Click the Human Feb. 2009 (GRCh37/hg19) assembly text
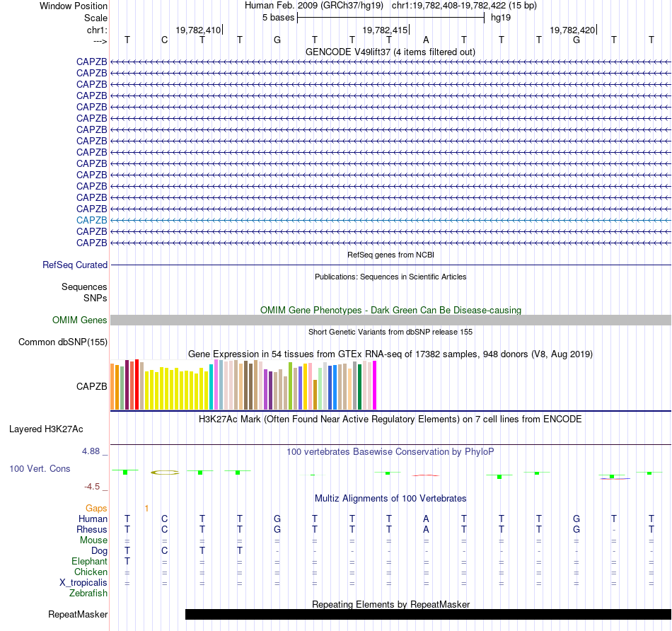Viewport: 672px width, 631px height. [313, 6]
